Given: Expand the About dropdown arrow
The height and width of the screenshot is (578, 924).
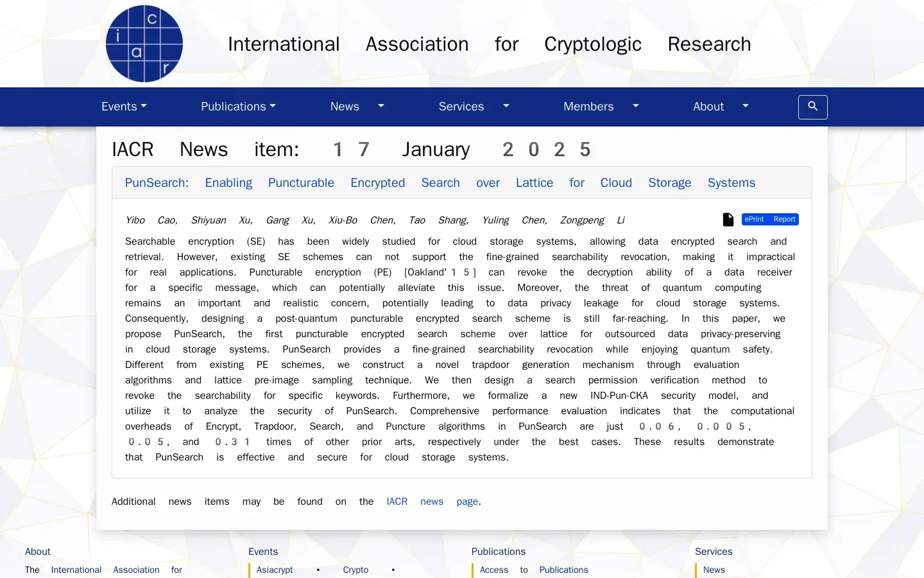Looking at the screenshot, I should [x=746, y=106].
